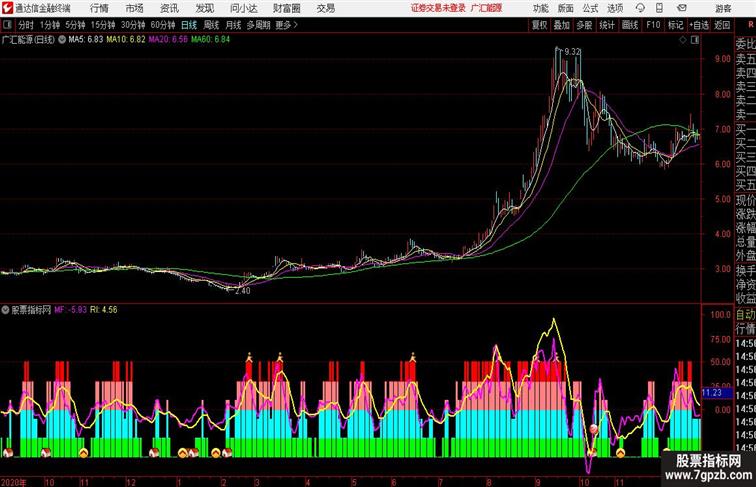This screenshot has height=487, width=756.
Task: Click the 2.40 low price marker
Action: coord(243,290)
